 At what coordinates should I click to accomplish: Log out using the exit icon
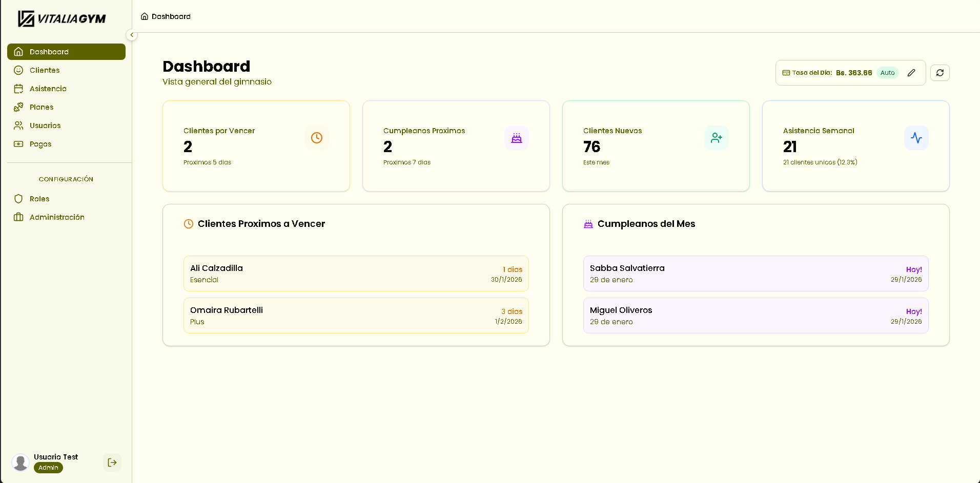click(112, 463)
